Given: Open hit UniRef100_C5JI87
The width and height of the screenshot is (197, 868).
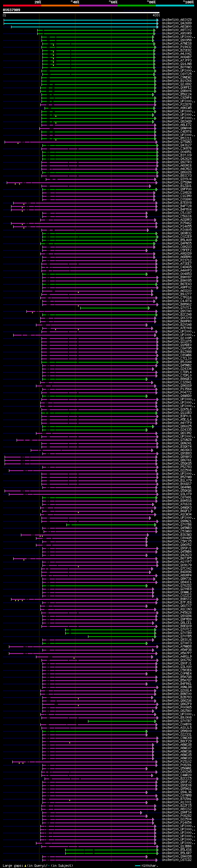Looking at the screenshot, I should click(177, 213).
